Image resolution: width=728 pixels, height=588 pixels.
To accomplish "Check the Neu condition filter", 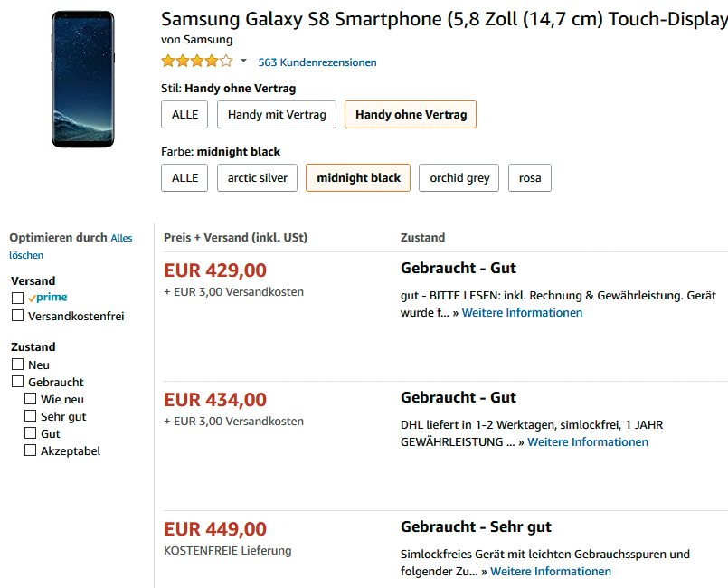I will [17, 365].
